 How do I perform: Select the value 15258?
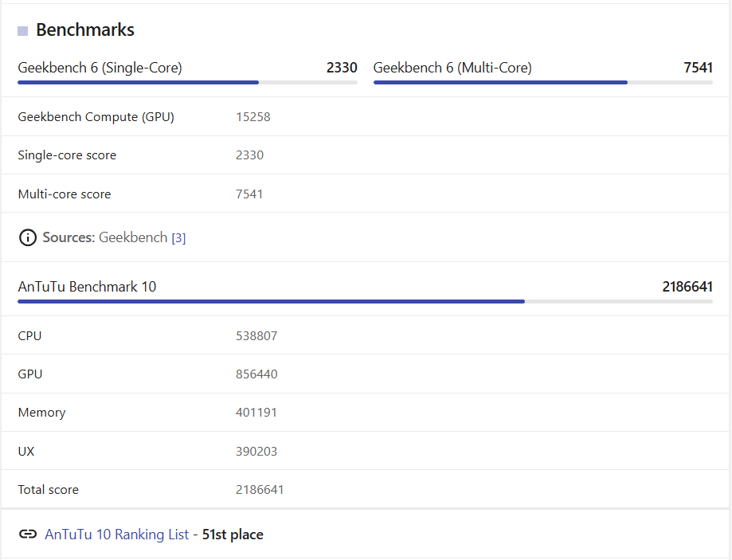click(x=253, y=117)
